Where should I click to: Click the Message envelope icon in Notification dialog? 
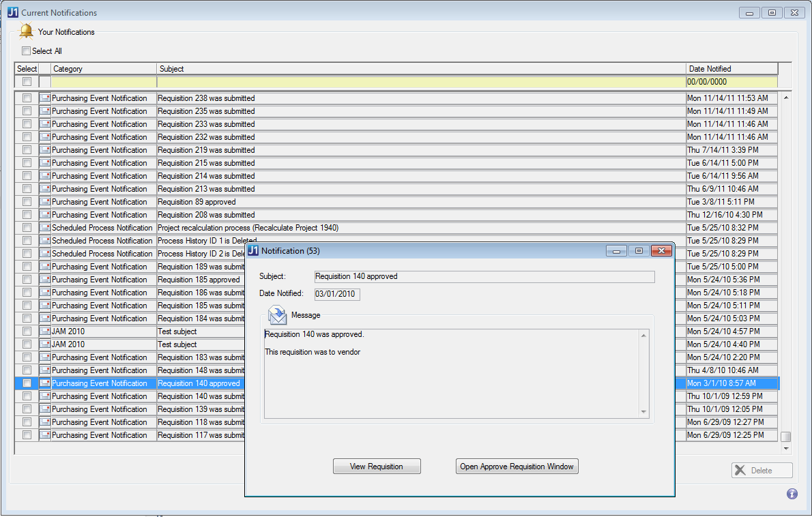pos(277,315)
